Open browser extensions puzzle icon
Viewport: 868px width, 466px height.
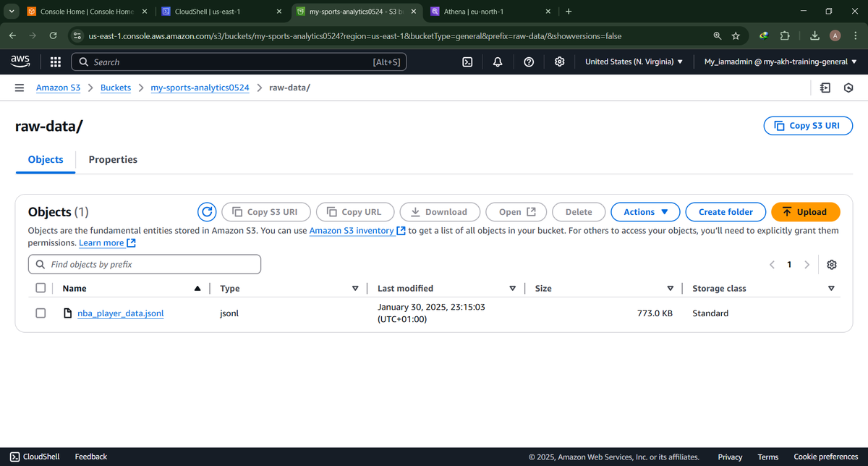[x=785, y=35]
